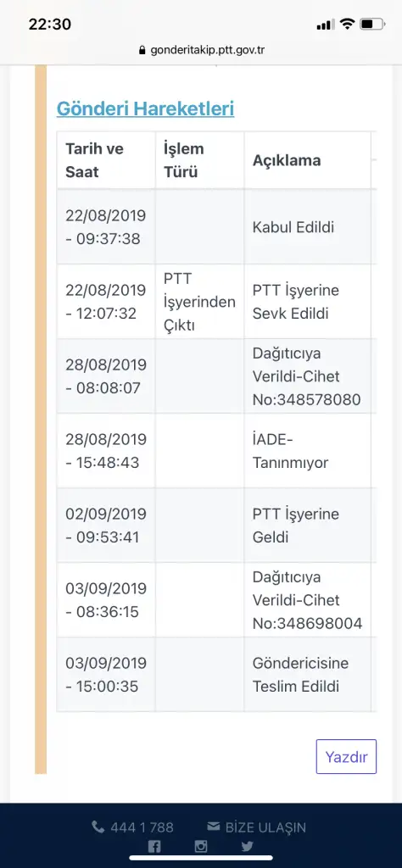Click the Yazdır print button
The width and height of the screenshot is (402, 868).
[x=346, y=756]
